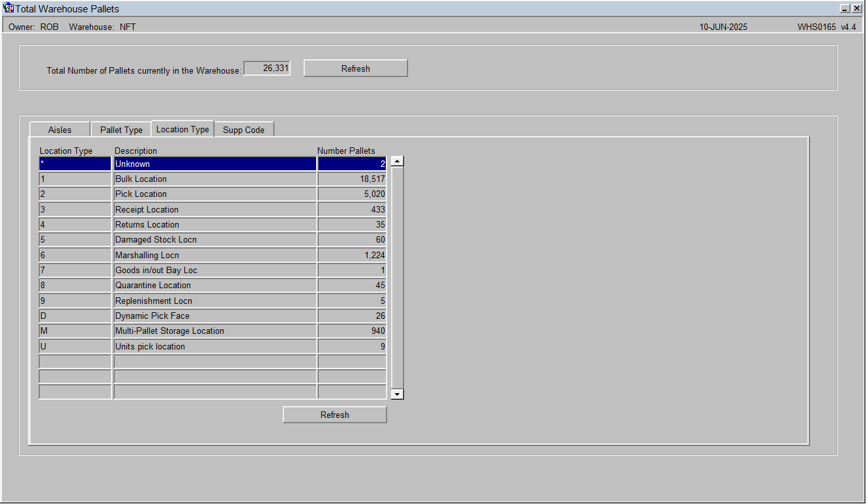Viewport: 868px width, 504px height.
Task: Click location type code M cell
Action: tap(75, 331)
